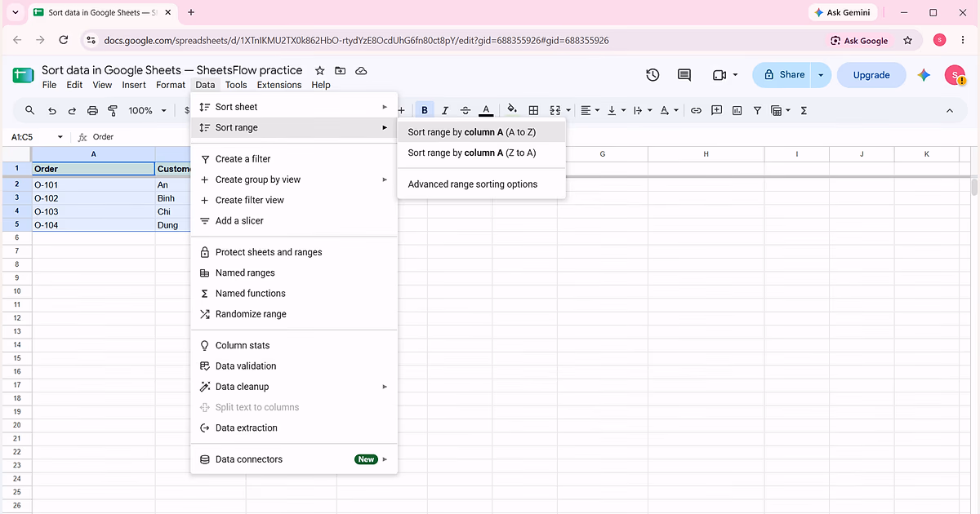Open the Edit menu
The image size is (980, 514).
pos(74,85)
